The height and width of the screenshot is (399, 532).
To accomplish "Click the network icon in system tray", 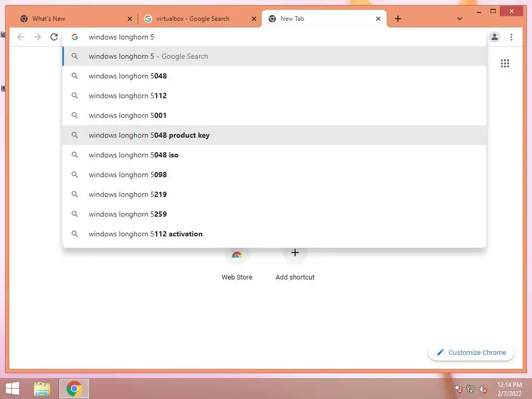I will coord(470,389).
